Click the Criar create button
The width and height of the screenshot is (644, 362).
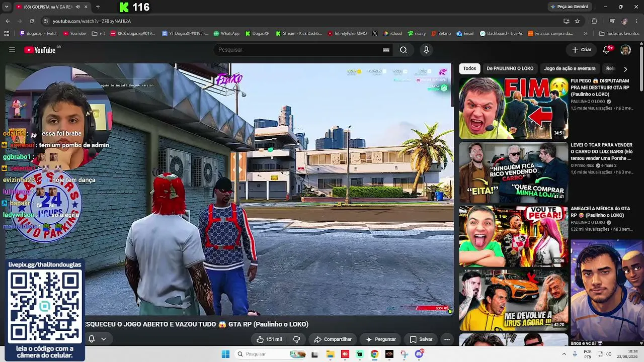(x=582, y=50)
